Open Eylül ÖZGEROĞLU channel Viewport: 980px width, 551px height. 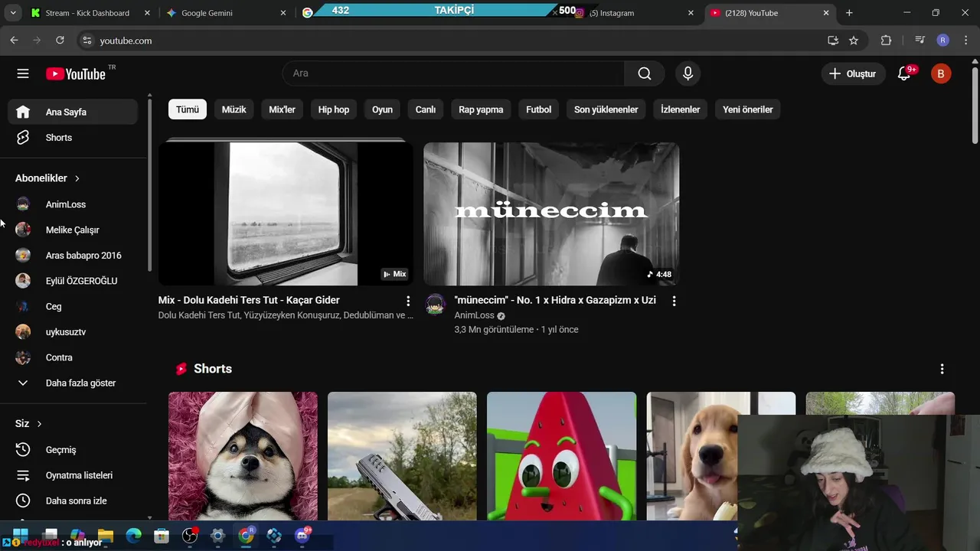(x=73, y=281)
